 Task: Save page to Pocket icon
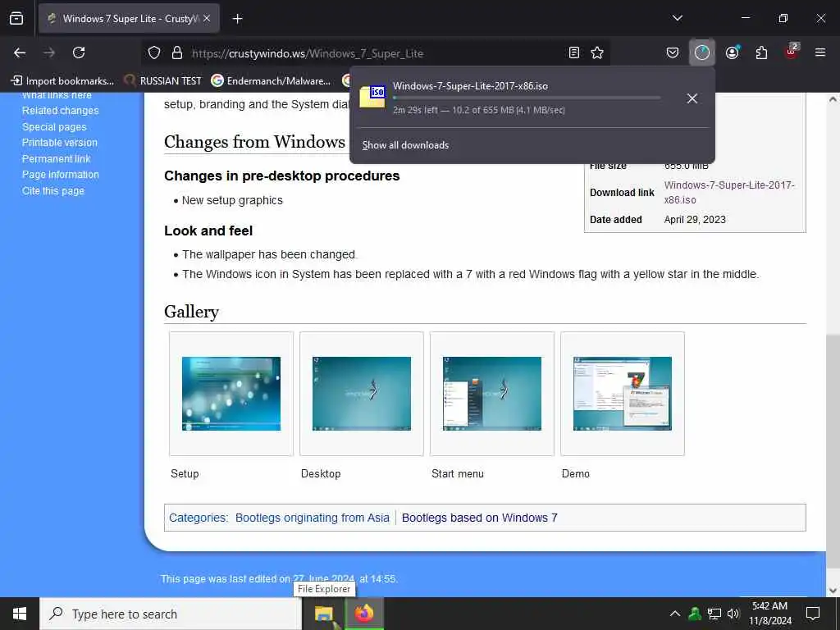click(x=673, y=52)
